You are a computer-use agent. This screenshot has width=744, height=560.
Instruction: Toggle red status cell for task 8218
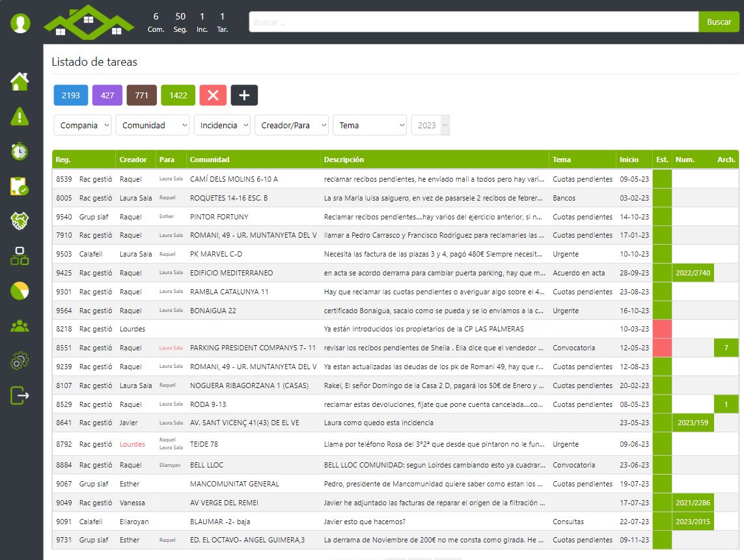click(662, 329)
